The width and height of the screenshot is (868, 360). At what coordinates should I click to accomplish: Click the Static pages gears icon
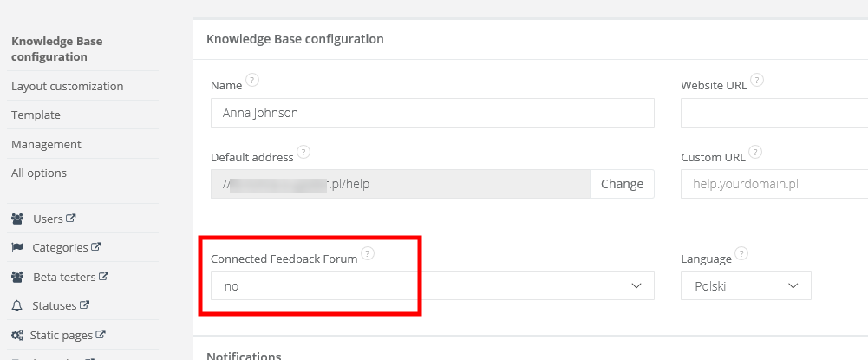click(x=16, y=334)
